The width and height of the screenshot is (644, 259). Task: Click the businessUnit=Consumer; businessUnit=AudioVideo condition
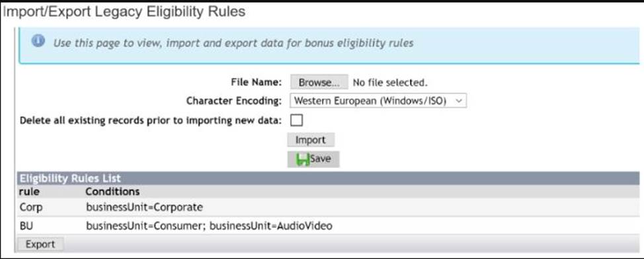coord(209,226)
